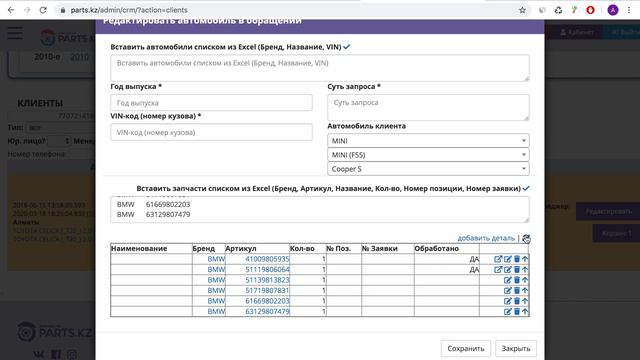Focus the Суть запроса text area
Image resolution: width=640 pixels, height=360 pixels.
click(x=428, y=107)
